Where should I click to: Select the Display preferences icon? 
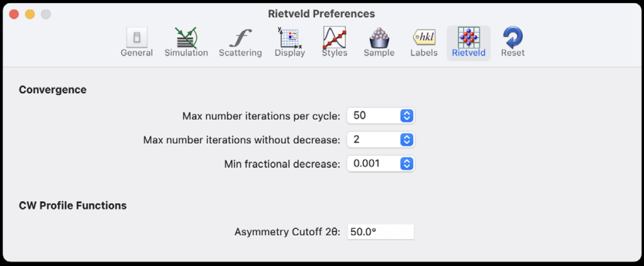pos(290,39)
